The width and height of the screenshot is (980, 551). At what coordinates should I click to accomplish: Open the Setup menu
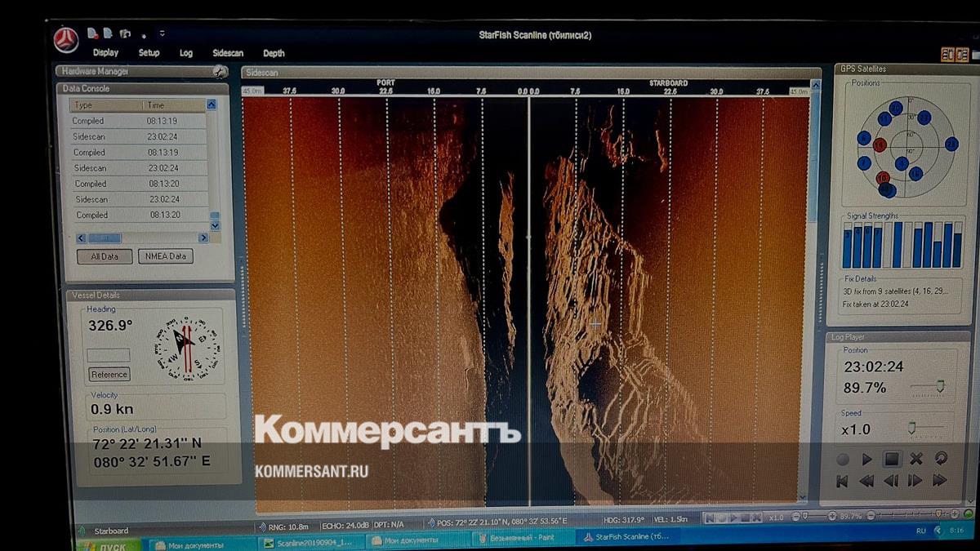pos(149,53)
